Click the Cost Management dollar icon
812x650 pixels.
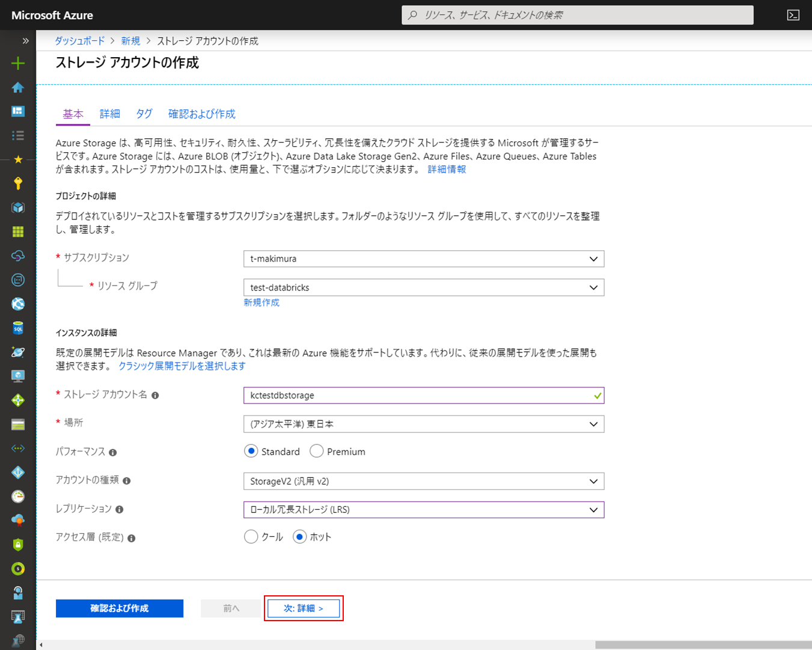(17, 568)
